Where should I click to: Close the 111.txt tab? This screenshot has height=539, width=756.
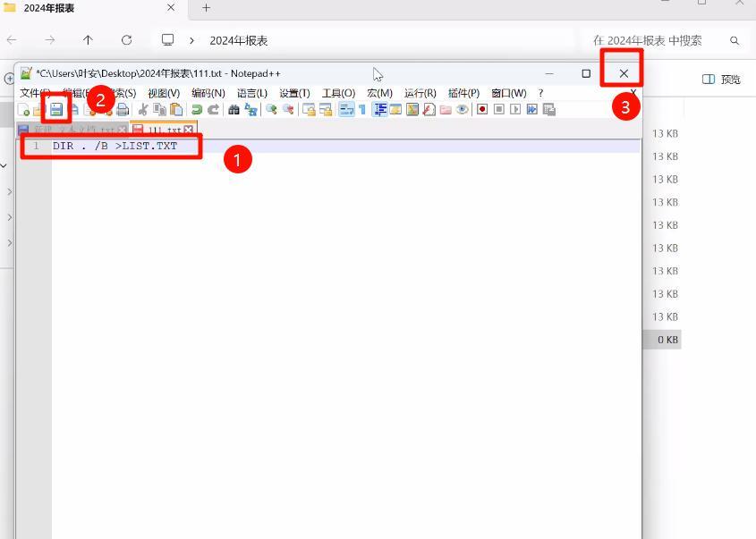click(189, 130)
